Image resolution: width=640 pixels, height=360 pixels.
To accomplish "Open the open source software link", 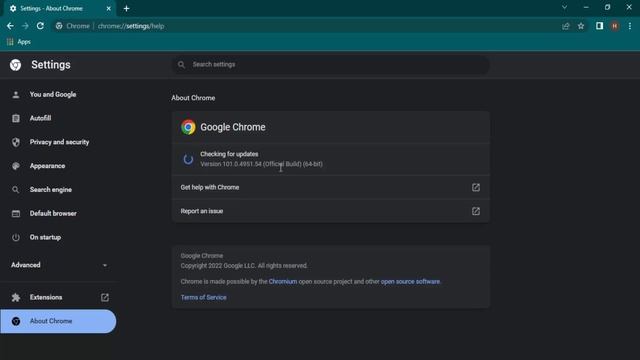I will [x=410, y=282].
